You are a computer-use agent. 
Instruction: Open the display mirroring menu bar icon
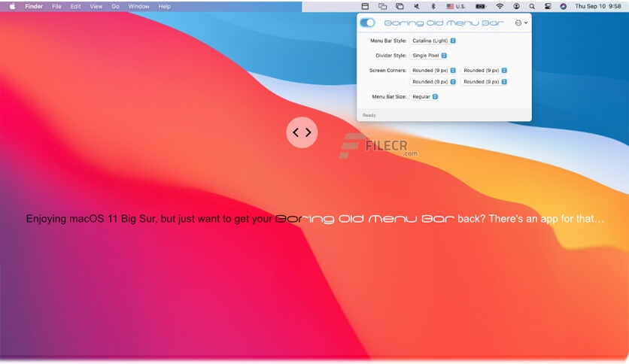tap(383, 7)
